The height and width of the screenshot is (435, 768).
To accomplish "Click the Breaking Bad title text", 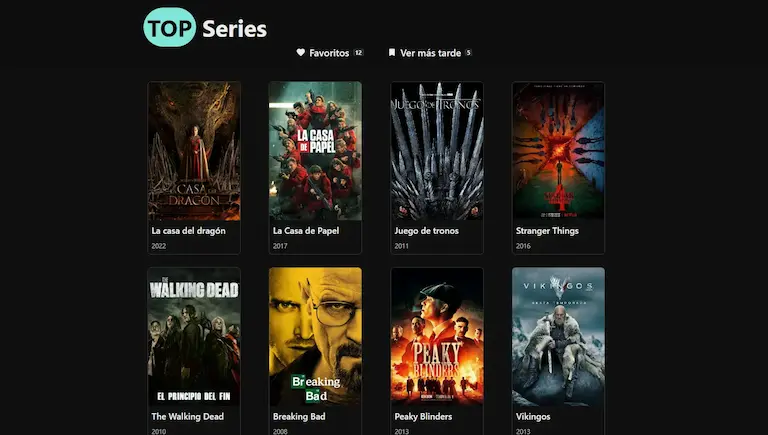I will pos(299,416).
